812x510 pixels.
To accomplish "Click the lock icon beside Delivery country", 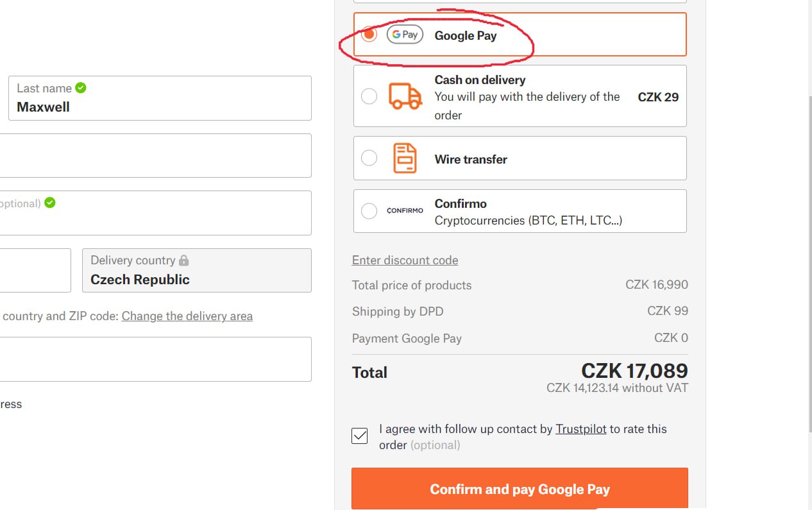I will pyautogui.click(x=184, y=260).
